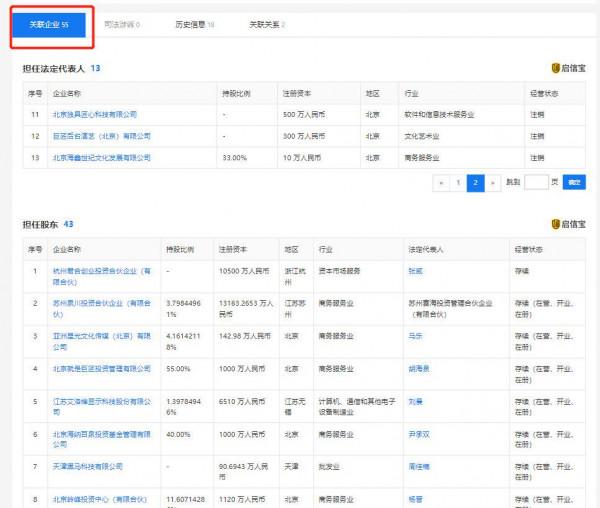Click 33.00% holding cell in row 13
Image resolution: width=600 pixels, height=508 pixels.
point(235,158)
